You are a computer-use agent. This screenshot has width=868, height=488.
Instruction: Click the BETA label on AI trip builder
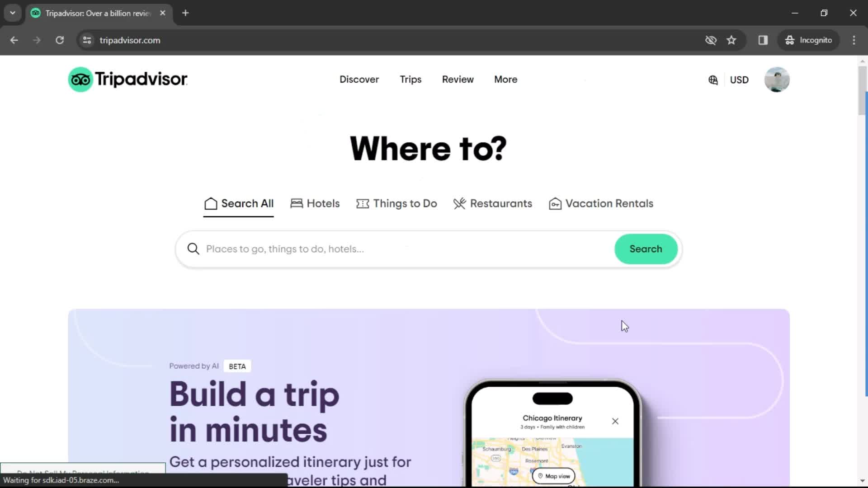click(237, 366)
